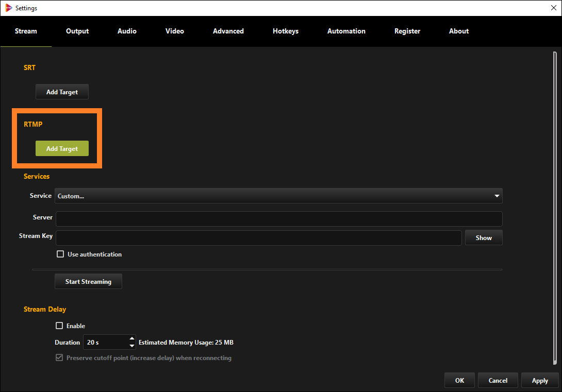The image size is (562, 392).
Task: Click the Services section heading
Action: pyautogui.click(x=37, y=177)
